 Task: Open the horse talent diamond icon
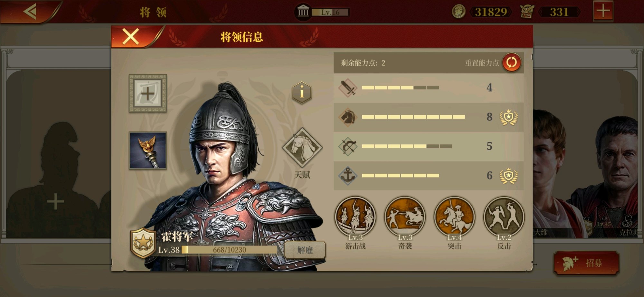302,148
